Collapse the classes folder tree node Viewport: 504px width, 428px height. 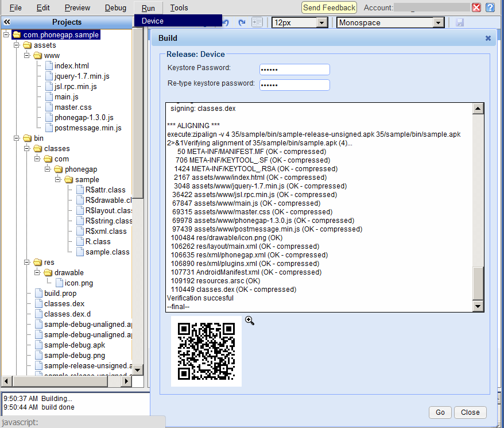click(27, 148)
